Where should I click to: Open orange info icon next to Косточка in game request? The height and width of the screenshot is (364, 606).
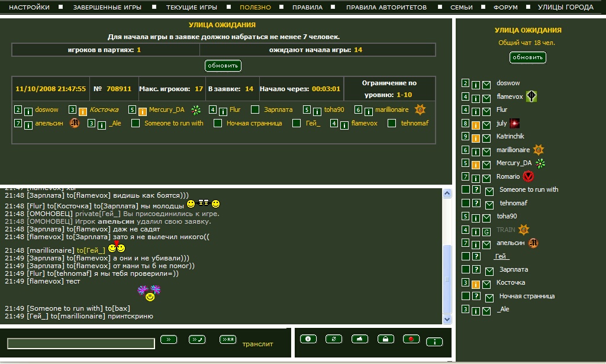(83, 112)
